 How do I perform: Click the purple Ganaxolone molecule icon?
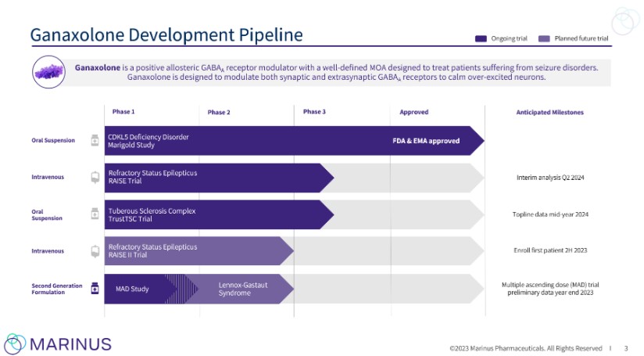(48, 72)
